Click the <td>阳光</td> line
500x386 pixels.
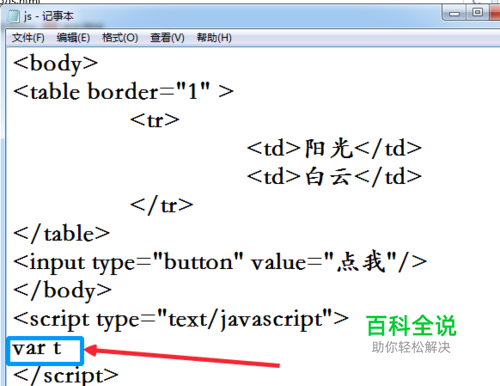point(334,148)
